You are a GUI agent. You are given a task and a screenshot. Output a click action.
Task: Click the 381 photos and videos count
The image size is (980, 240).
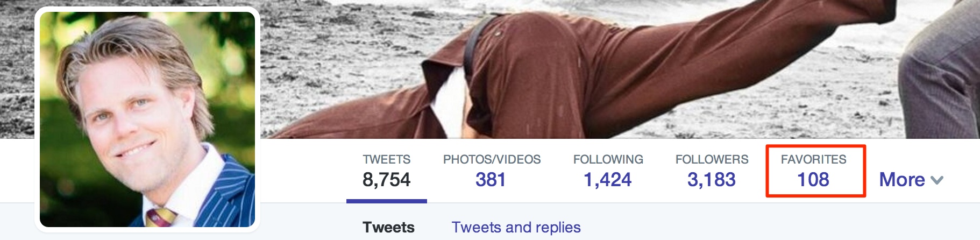point(491,180)
